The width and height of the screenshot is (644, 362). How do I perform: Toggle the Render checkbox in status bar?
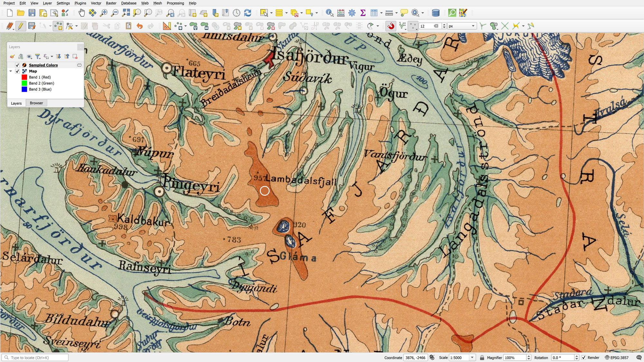pos(584,357)
